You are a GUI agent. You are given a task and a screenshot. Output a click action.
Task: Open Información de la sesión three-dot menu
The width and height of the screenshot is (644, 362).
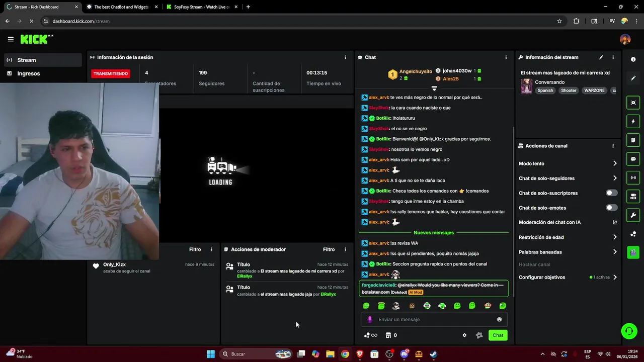click(345, 57)
